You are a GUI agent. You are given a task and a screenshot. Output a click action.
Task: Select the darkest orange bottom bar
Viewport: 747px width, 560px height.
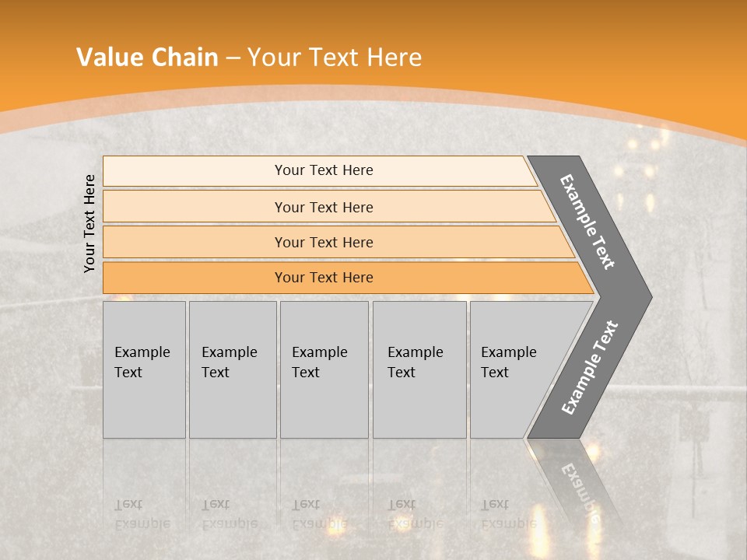[x=323, y=278]
